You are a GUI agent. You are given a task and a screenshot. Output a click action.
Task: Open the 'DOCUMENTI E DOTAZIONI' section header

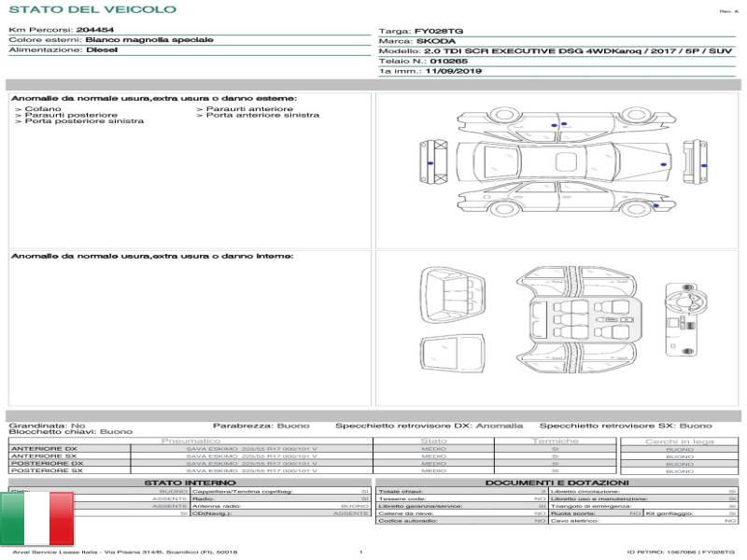tap(557, 483)
